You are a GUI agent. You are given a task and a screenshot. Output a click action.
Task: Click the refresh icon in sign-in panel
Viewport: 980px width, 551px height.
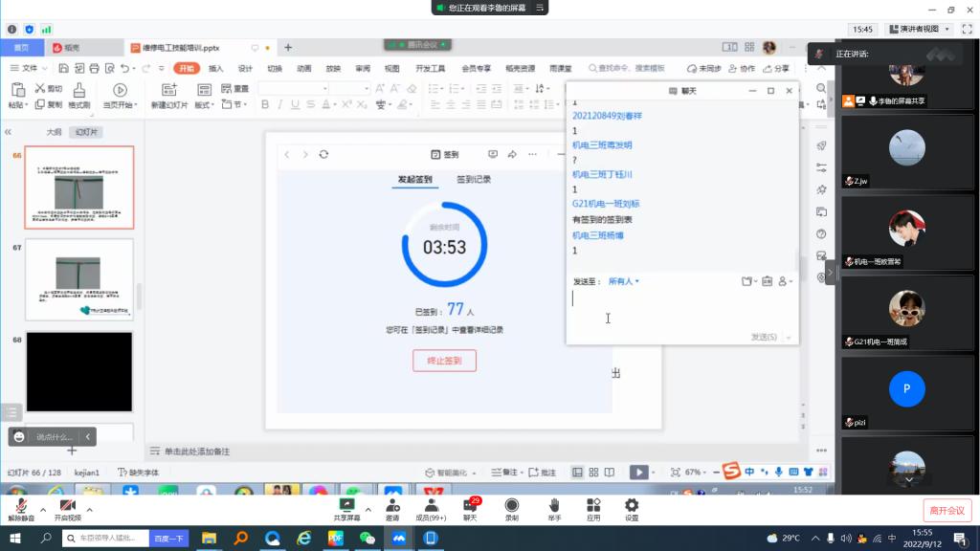(x=323, y=154)
